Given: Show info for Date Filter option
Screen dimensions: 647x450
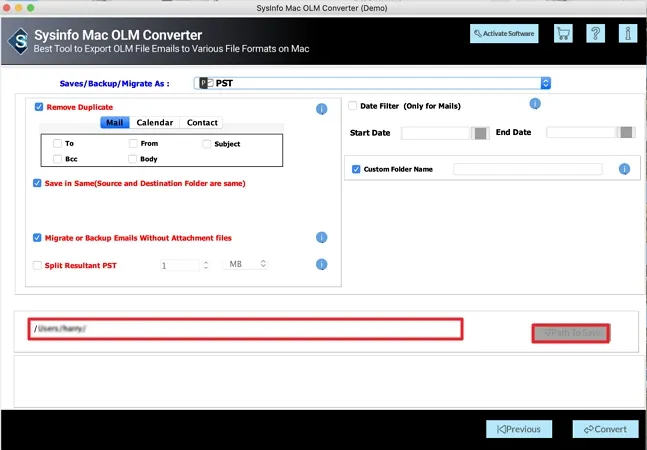Looking at the screenshot, I should pyautogui.click(x=535, y=104).
